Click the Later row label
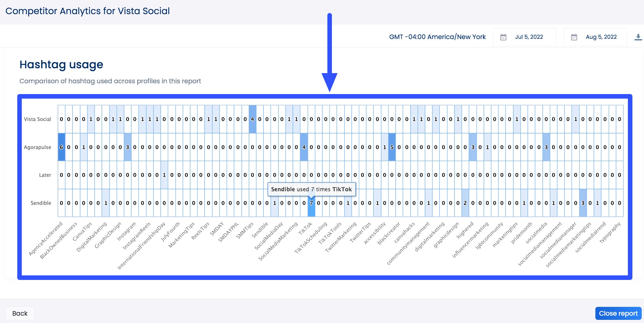644x323 pixels. click(x=46, y=175)
